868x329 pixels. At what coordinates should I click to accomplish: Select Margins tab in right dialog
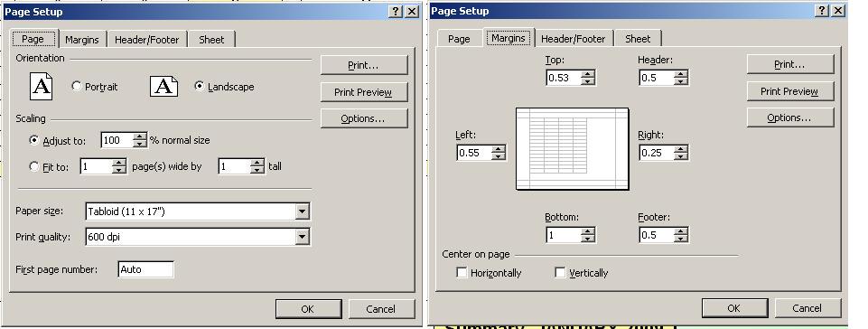coord(509,38)
